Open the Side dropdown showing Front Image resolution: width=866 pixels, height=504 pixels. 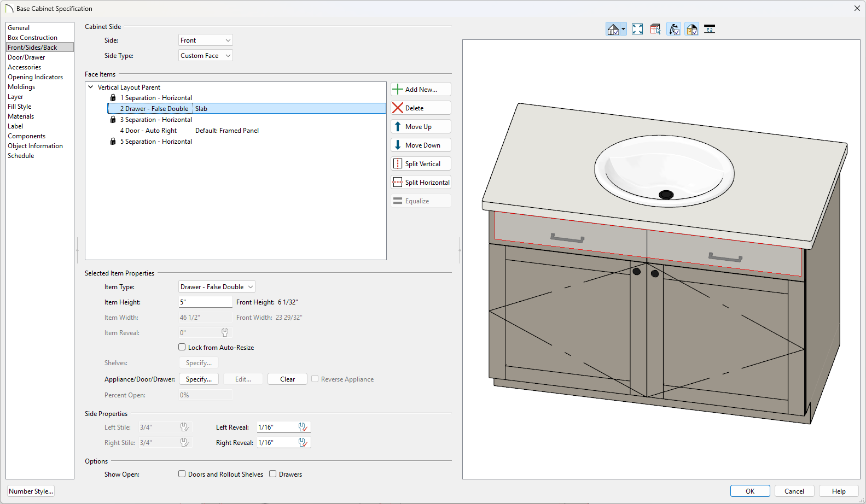206,40
